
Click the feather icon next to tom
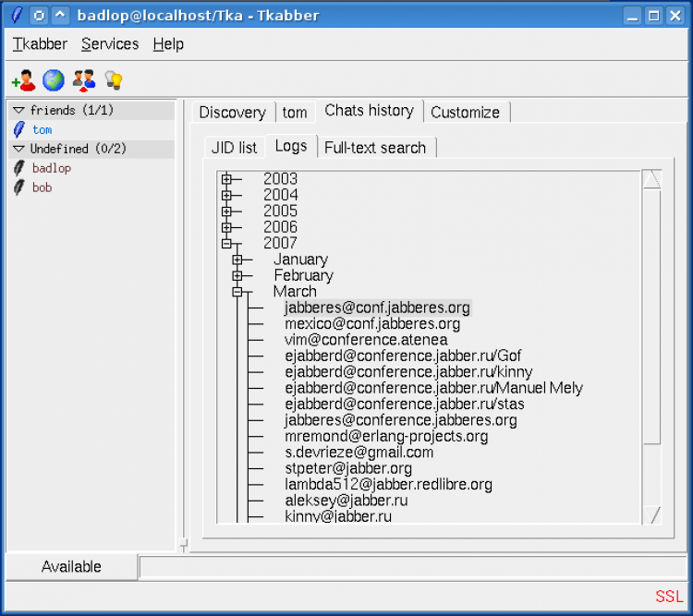[19, 129]
